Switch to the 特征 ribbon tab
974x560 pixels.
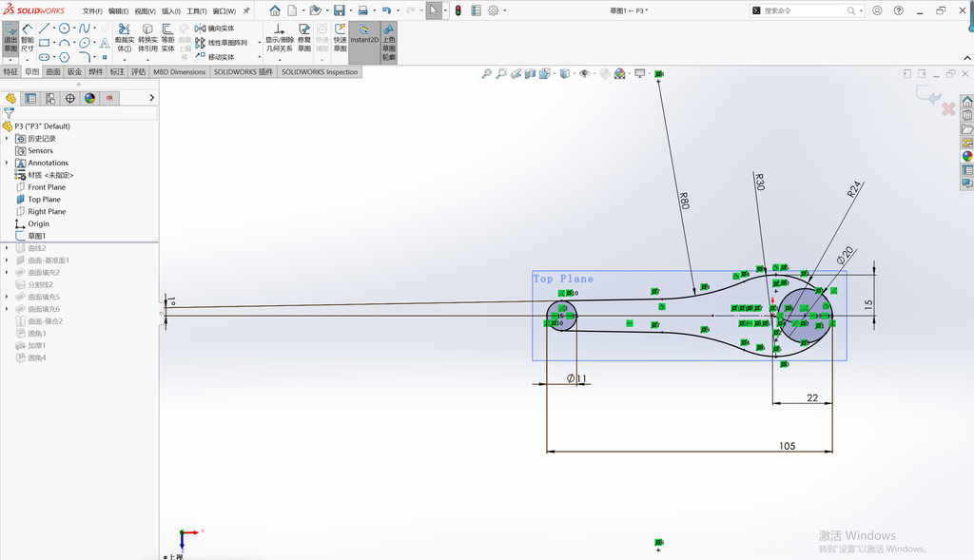point(10,72)
